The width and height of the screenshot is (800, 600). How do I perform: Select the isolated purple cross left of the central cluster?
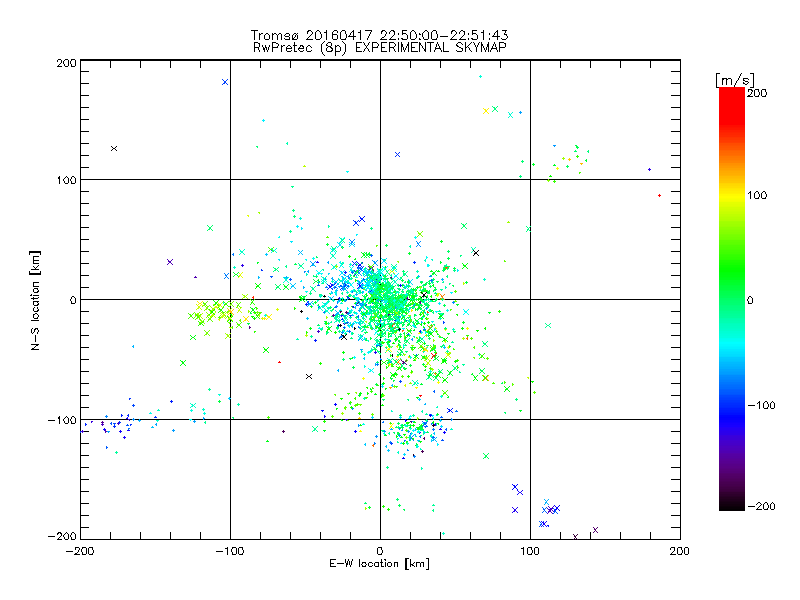click(x=170, y=262)
